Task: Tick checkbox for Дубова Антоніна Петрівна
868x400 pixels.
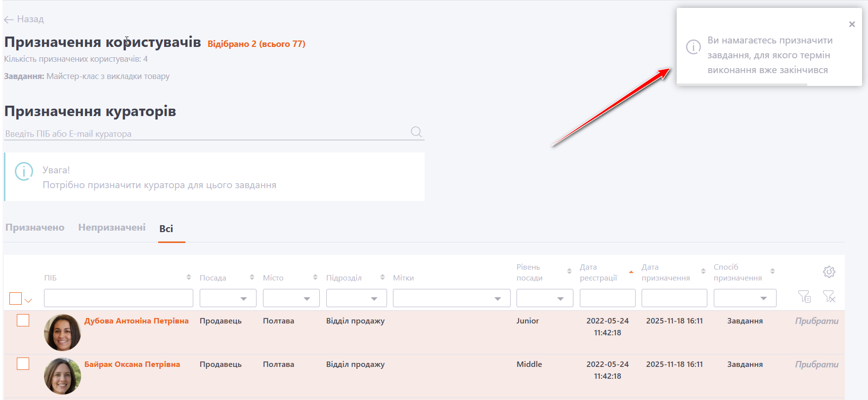Action: (x=23, y=320)
